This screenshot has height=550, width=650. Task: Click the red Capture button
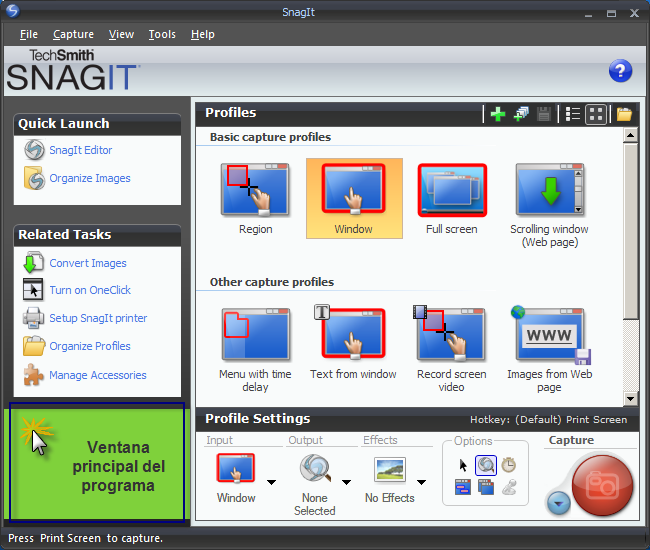pos(602,485)
